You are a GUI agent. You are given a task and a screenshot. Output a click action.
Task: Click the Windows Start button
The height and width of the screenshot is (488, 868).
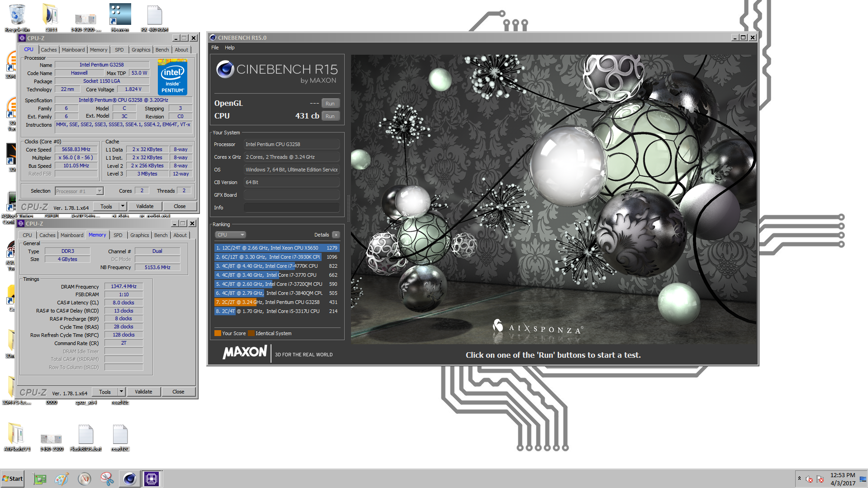coord(12,479)
